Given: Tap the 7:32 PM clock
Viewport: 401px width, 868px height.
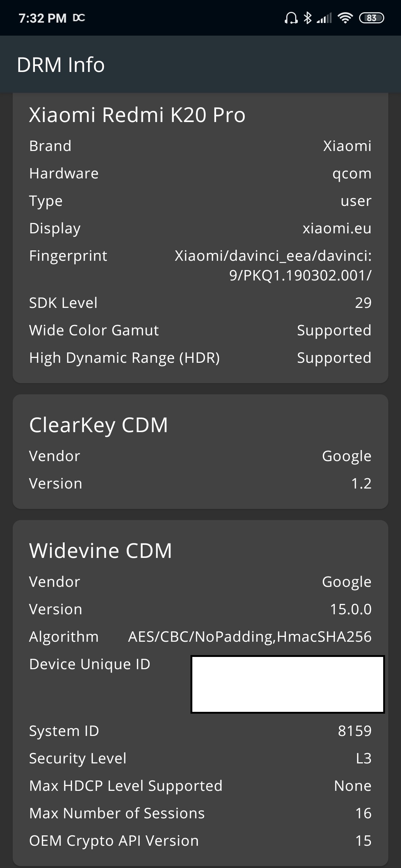Looking at the screenshot, I should pyautogui.click(x=42, y=18).
